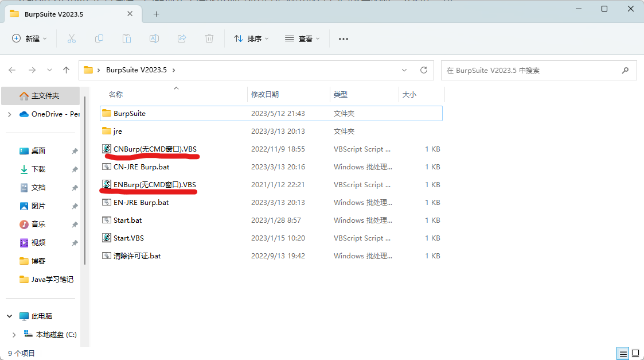Open recent locations dropdown arrow
This screenshot has height=360, width=644.
49,71
